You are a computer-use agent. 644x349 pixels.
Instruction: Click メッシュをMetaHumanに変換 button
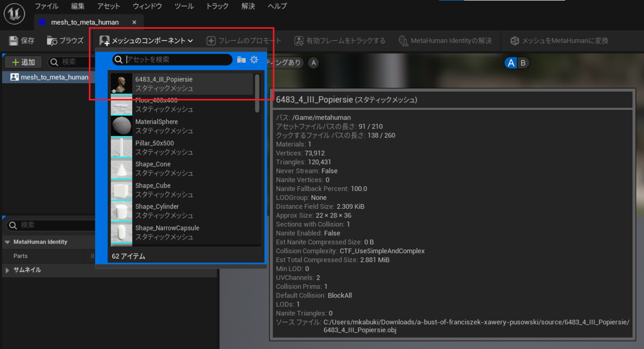coord(559,41)
